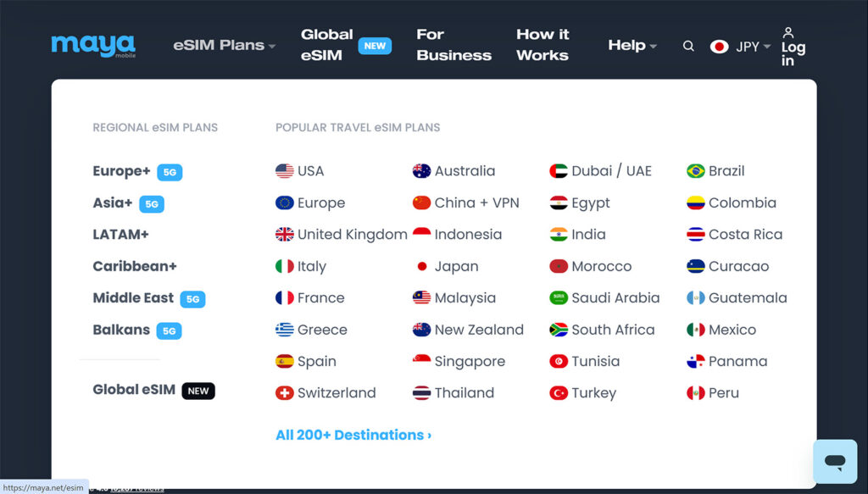The image size is (868, 494).
Task: Open the Global eSIM nav item
Action: tap(326, 46)
